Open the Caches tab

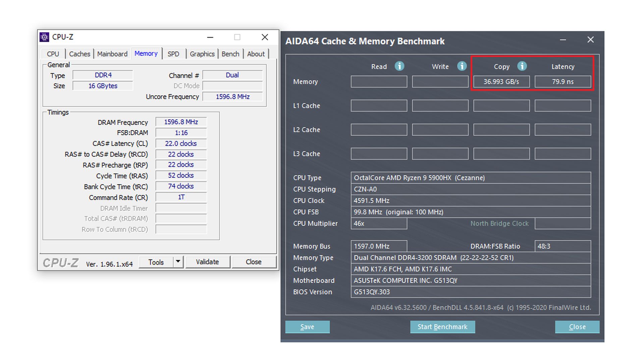coord(79,54)
